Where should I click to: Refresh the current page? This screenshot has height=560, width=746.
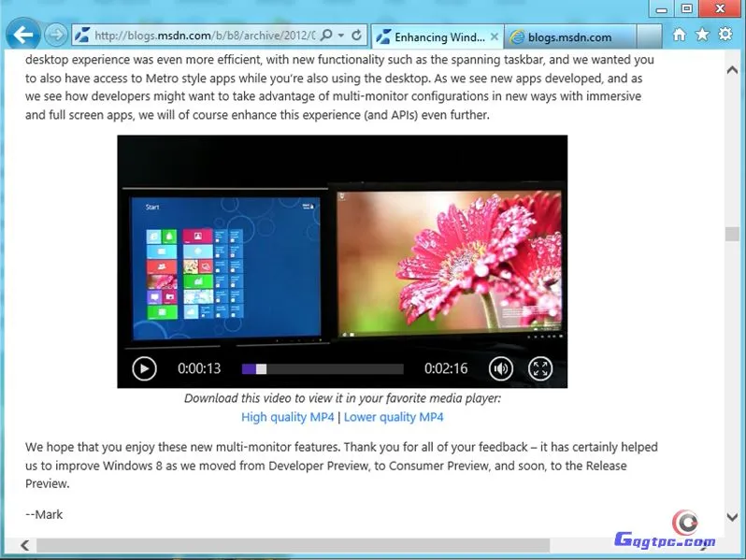pos(357,36)
